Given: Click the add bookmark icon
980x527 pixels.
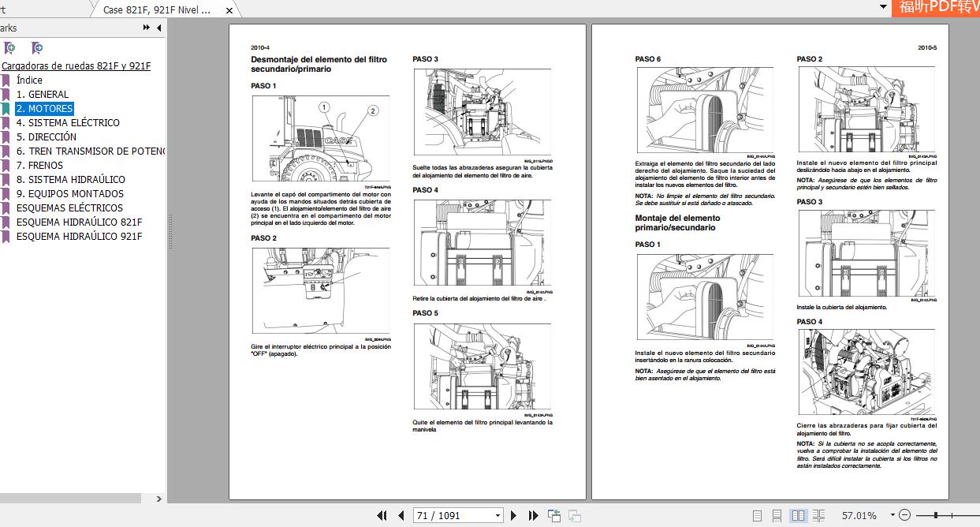Looking at the screenshot, I should (9, 48).
